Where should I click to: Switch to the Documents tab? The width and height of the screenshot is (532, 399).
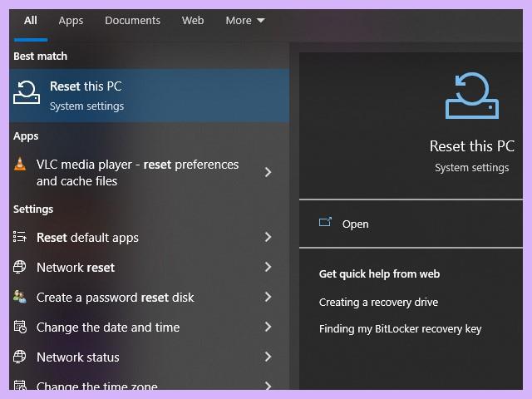click(x=132, y=20)
